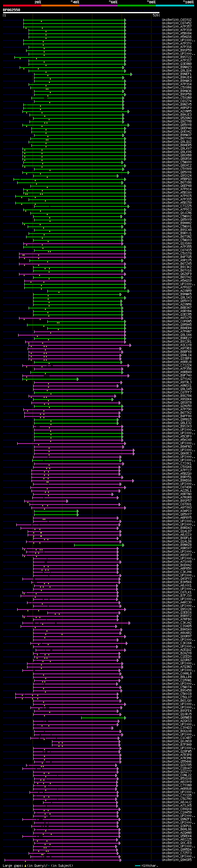Select the UniRef100_B9RE27 label

(x=177, y=338)
